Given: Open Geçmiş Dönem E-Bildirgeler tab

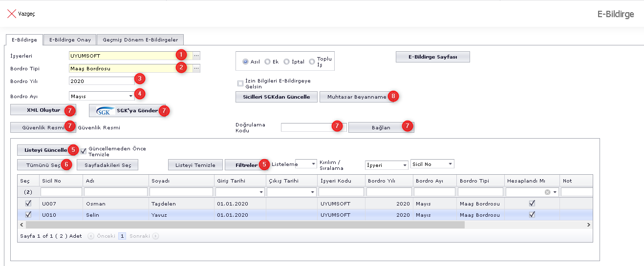Looking at the screenshot, I should coord(140,40).
